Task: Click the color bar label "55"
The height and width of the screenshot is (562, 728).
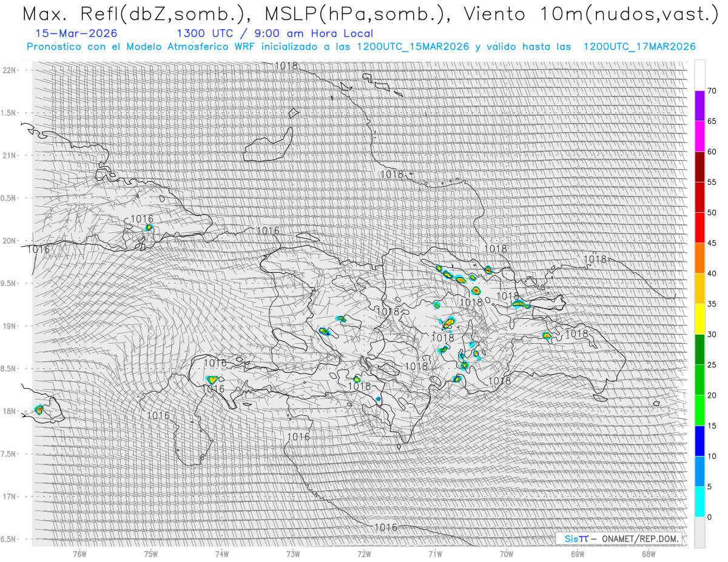Action: pyautogui.click(x=712, y=182)
